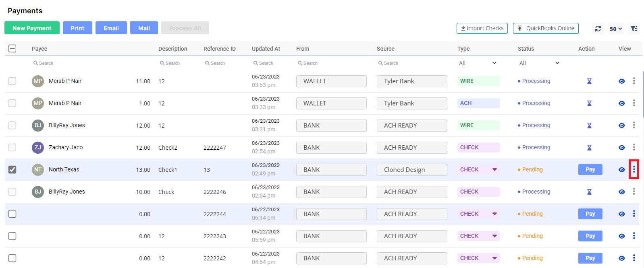Pay the reference 2222244 payment
The height and width of the screenshot is (268, 644).
pyautogui.click(x=590, y=214)
